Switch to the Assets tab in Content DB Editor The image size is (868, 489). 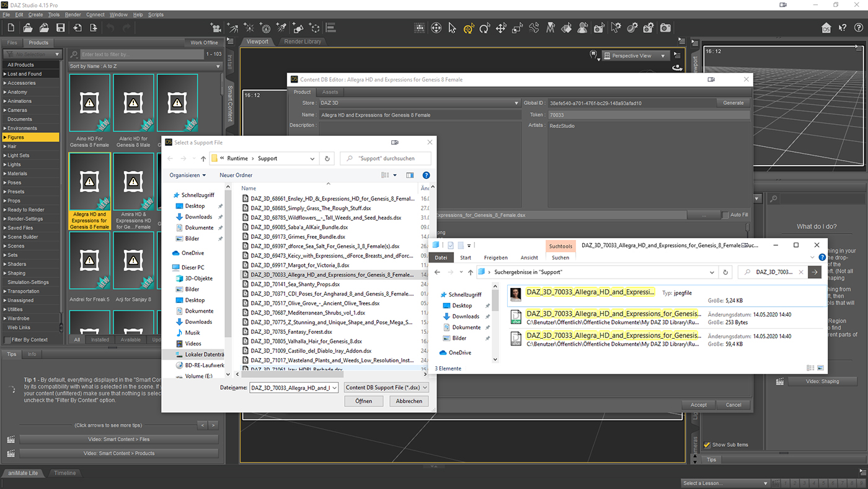click(330, 92)
